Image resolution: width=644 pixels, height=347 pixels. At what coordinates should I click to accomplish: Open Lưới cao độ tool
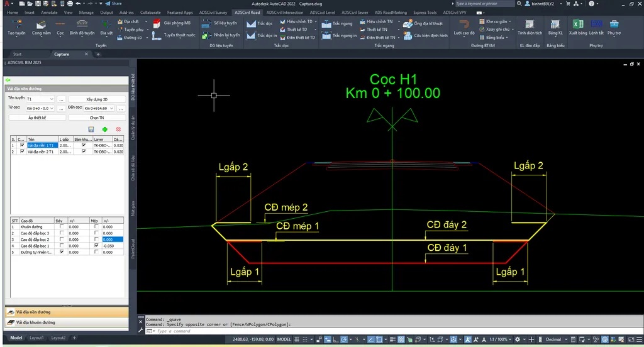[464, 28]
